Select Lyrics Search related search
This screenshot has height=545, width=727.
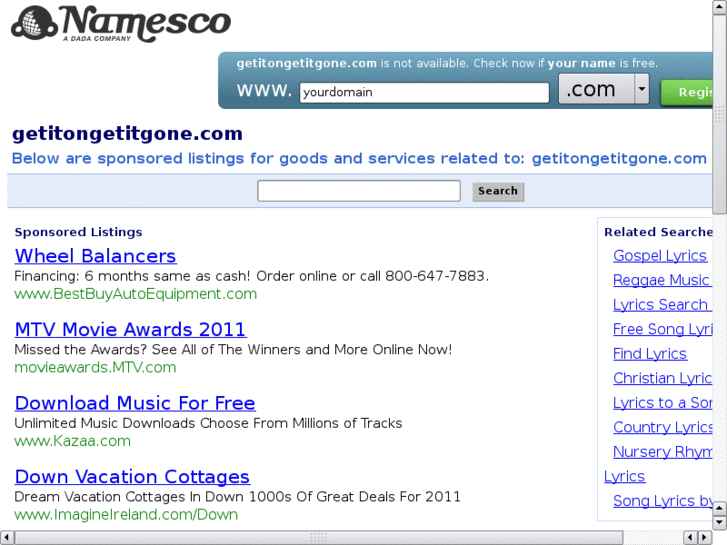pos(662,305)
